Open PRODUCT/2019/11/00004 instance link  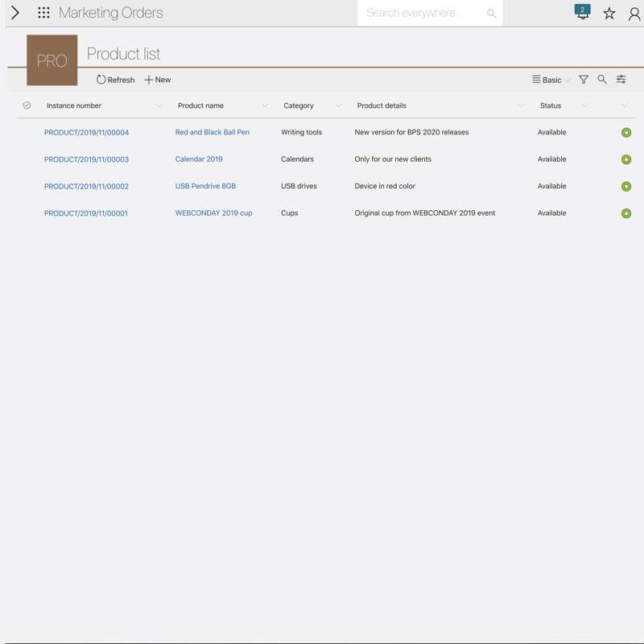(86, 133)
